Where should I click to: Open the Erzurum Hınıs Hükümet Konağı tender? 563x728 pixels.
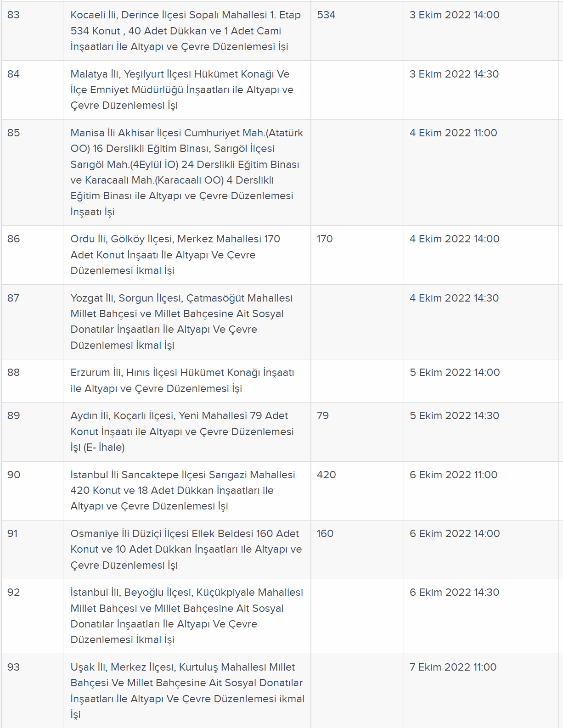(182, 381)
